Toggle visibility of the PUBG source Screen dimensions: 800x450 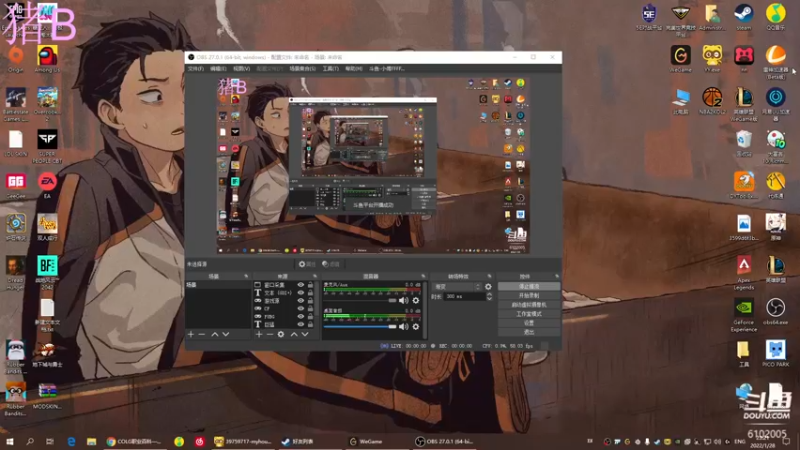pyautogui.click(x=301, y=316)
